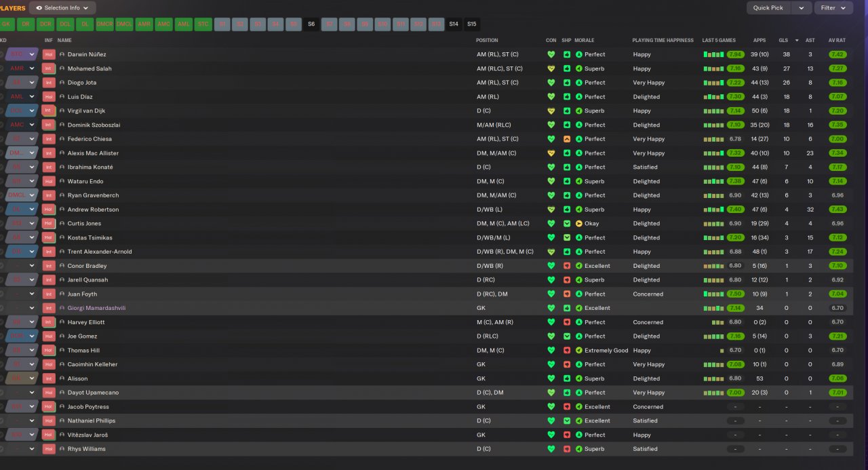
Task: Sort by Playing Time Happiness column header
Action: click(x=663, y=41)
